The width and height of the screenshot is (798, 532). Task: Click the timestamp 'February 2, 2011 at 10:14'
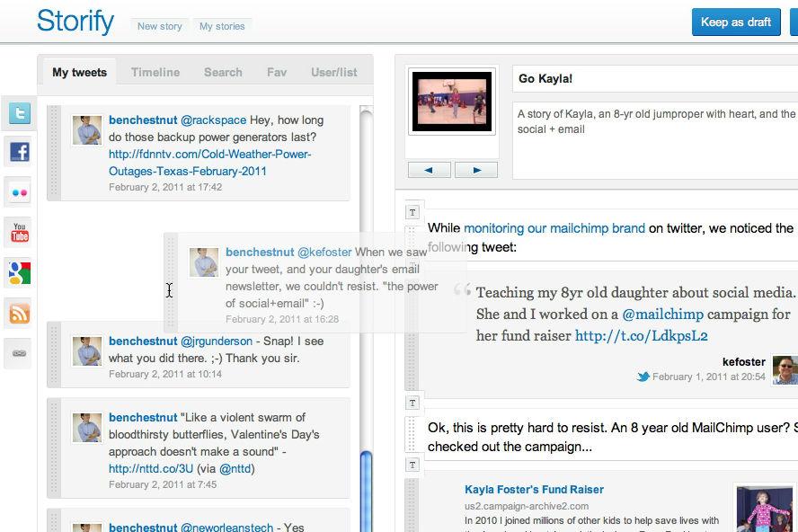(x=165, y=374)
